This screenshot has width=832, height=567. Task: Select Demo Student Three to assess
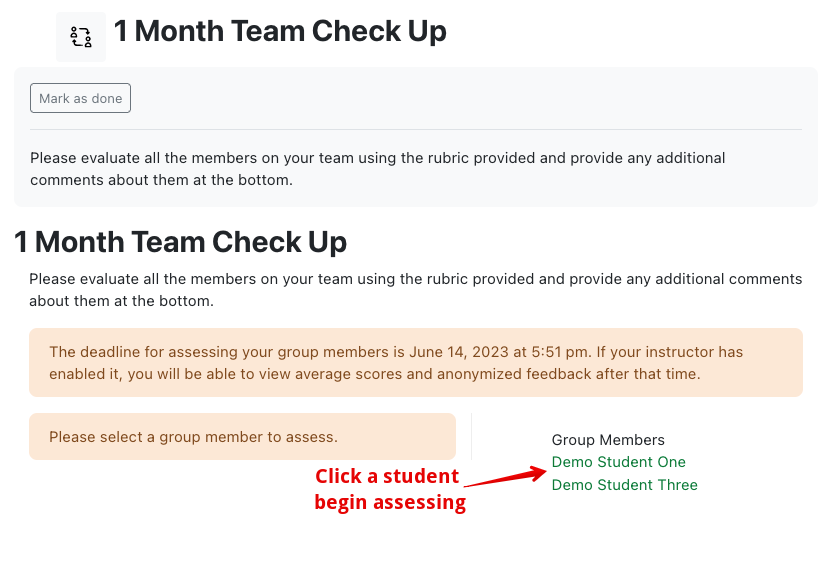625,485
